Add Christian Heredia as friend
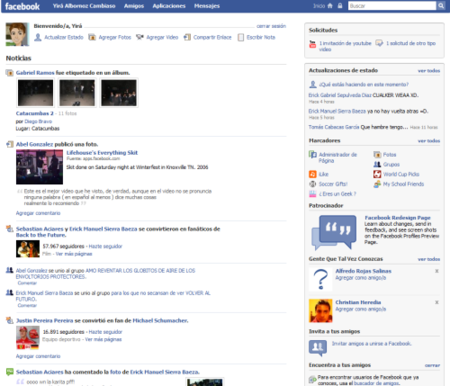Screen dimensions: 450x386 click(x=360, y=309)
